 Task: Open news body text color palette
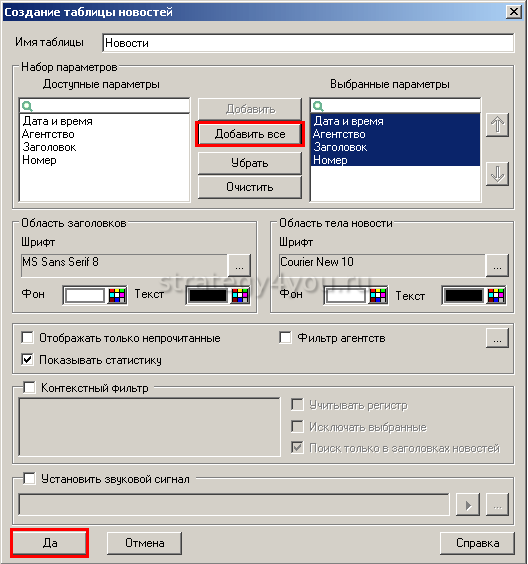pyautogui.click(x=496, y=296)
